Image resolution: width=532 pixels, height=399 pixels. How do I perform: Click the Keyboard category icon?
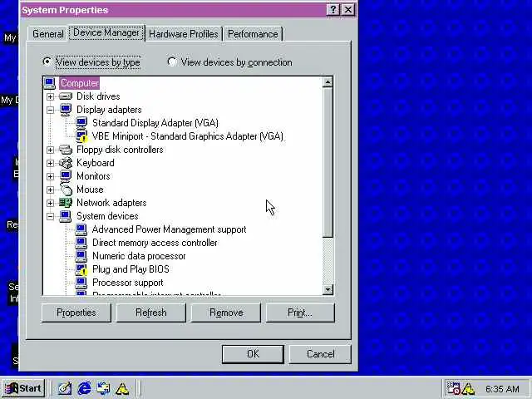point(66,163)
